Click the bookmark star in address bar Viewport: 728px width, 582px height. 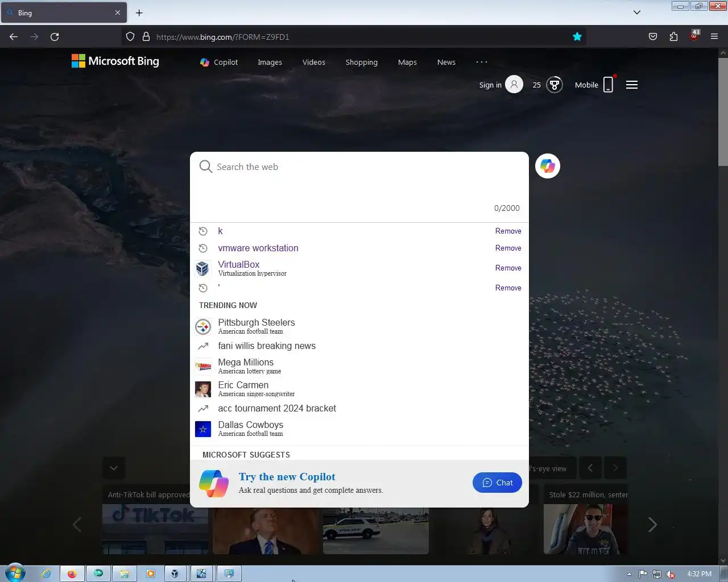pos(577,37)
